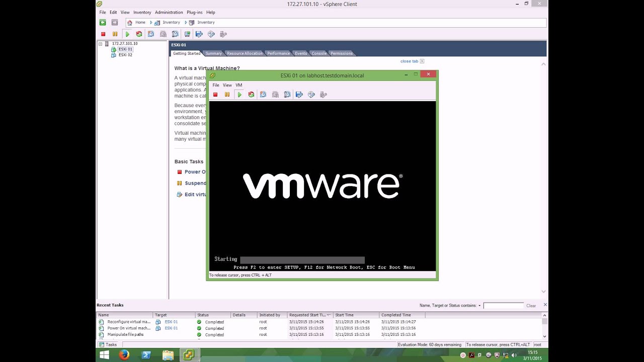Click Recent Tasks filter text field
The width and height of the screenshot is (644, 362).
click(x=504, y=306)
